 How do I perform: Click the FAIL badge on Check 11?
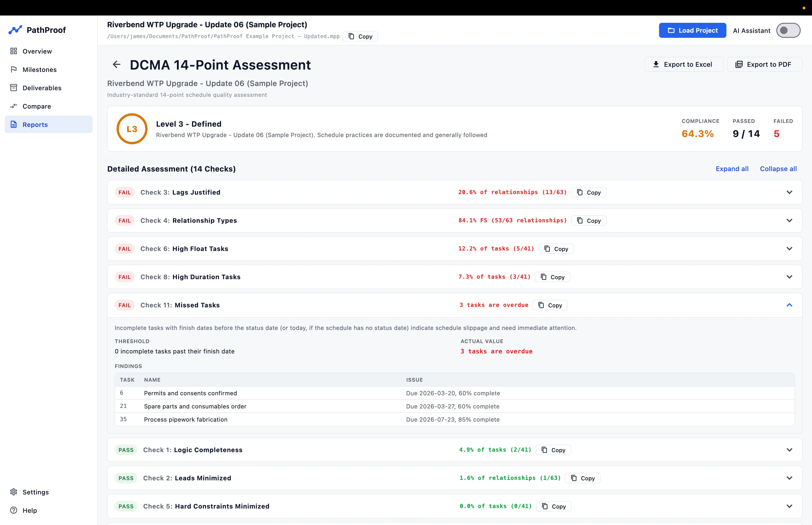[x=124, y=305]
